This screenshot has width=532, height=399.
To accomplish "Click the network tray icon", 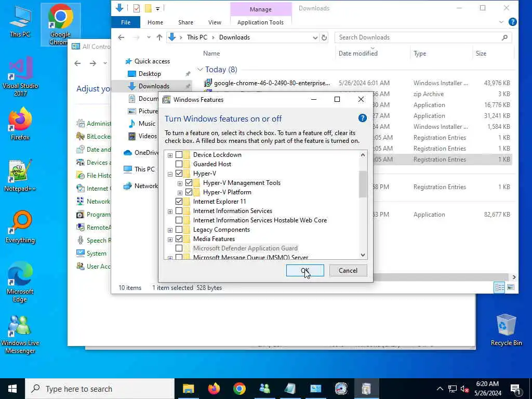I will pyautogui.click(x=453, y=389).
